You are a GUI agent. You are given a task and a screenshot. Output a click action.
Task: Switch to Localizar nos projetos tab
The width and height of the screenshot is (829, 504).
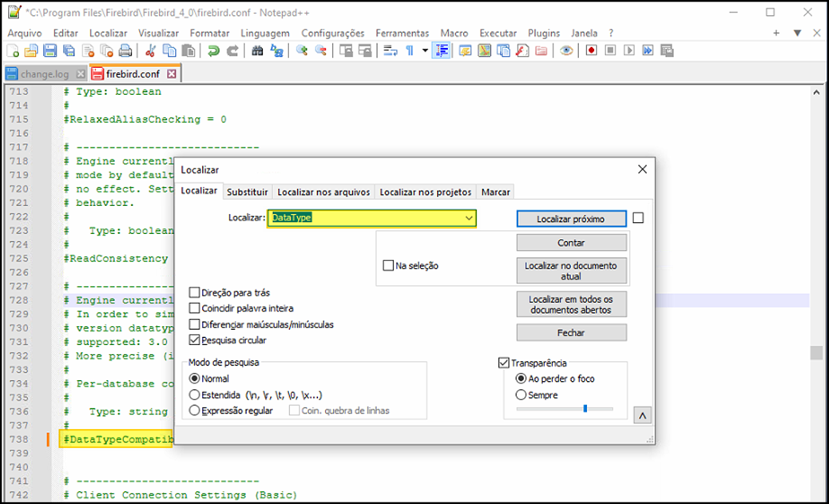tap(426, 192)
